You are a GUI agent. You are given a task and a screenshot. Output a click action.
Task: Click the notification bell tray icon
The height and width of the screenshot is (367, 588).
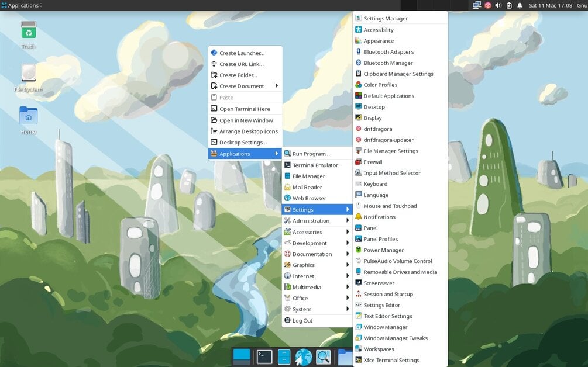(520, 5)
